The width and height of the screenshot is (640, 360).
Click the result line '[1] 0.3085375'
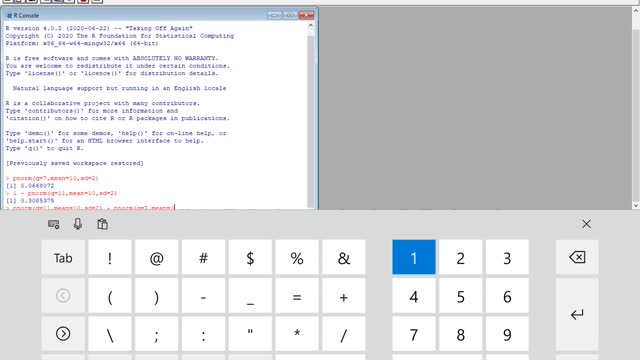[30, 201]
